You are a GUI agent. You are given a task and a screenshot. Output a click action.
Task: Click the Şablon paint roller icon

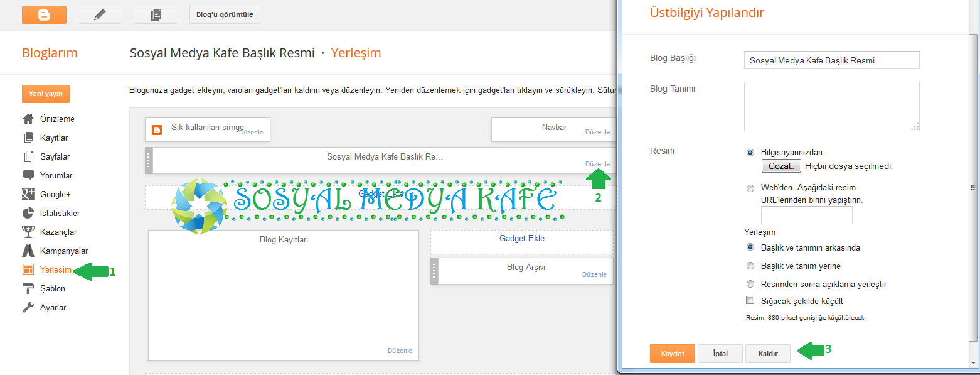click(28, 288)
